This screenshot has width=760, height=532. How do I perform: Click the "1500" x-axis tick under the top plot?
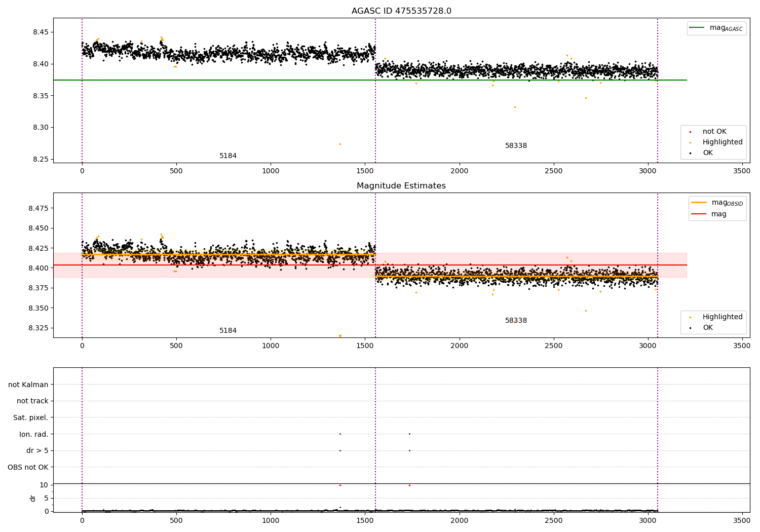click(x=365, y=171)
